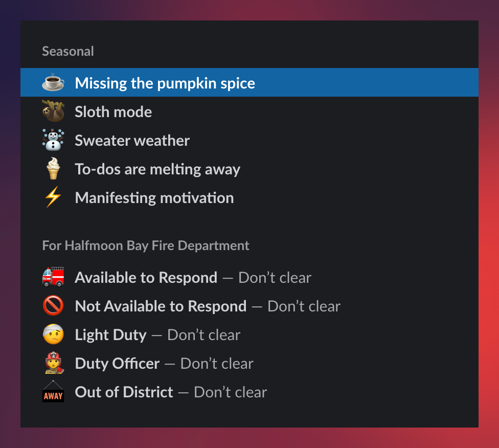The image size is (499, 448).
Task: Click the red prohibited sign emoji
Action: click(x=53, y=306)
